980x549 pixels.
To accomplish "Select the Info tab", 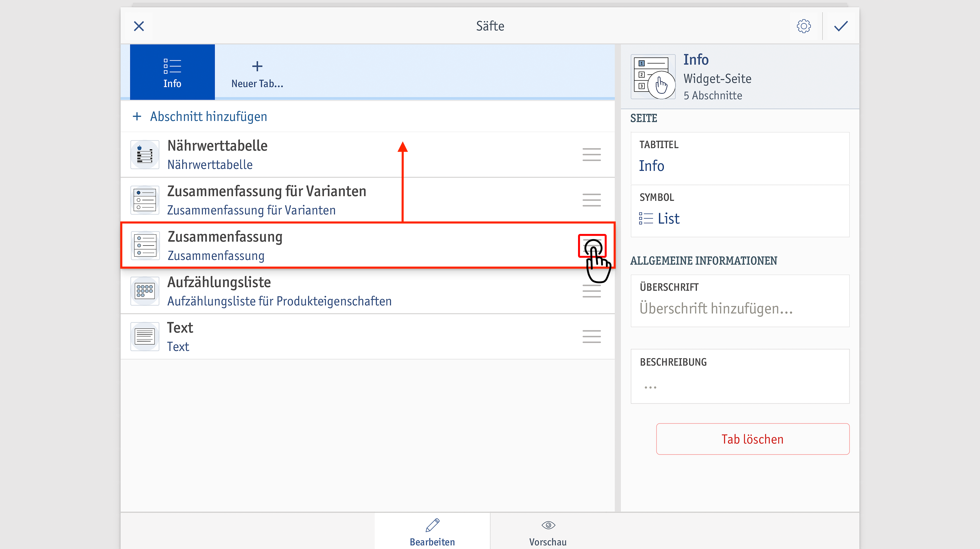I will pyautogui.click(x=172, y=72).
